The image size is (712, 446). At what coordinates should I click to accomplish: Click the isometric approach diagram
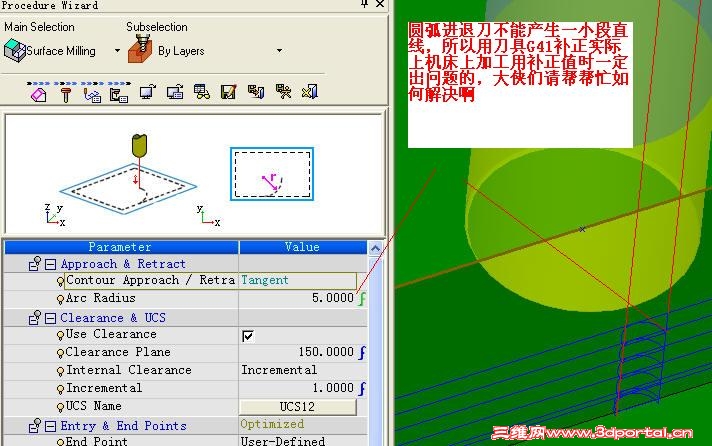pos(128,175)
